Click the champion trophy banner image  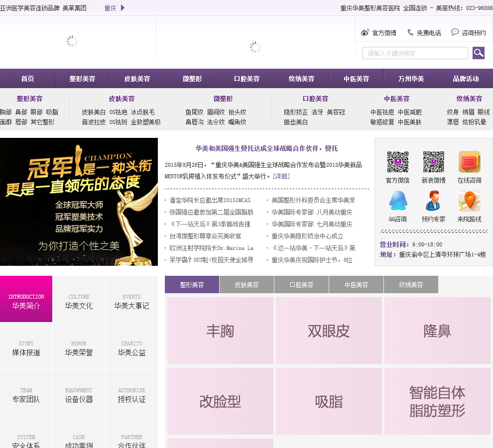point(79,202)
